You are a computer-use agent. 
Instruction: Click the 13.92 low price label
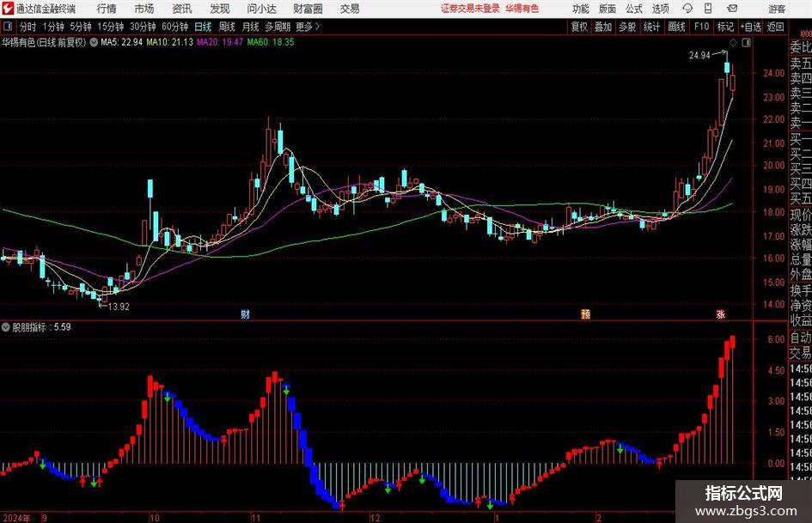[119, 307]
